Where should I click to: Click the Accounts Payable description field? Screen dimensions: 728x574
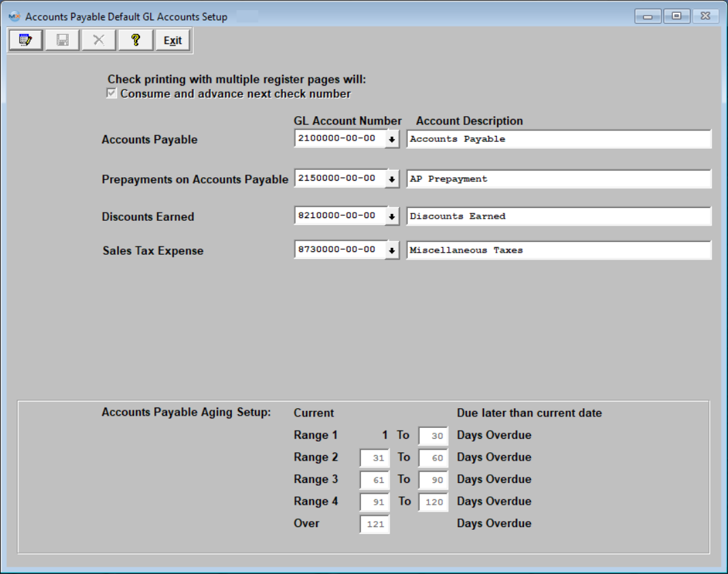(x=559, y=139)
